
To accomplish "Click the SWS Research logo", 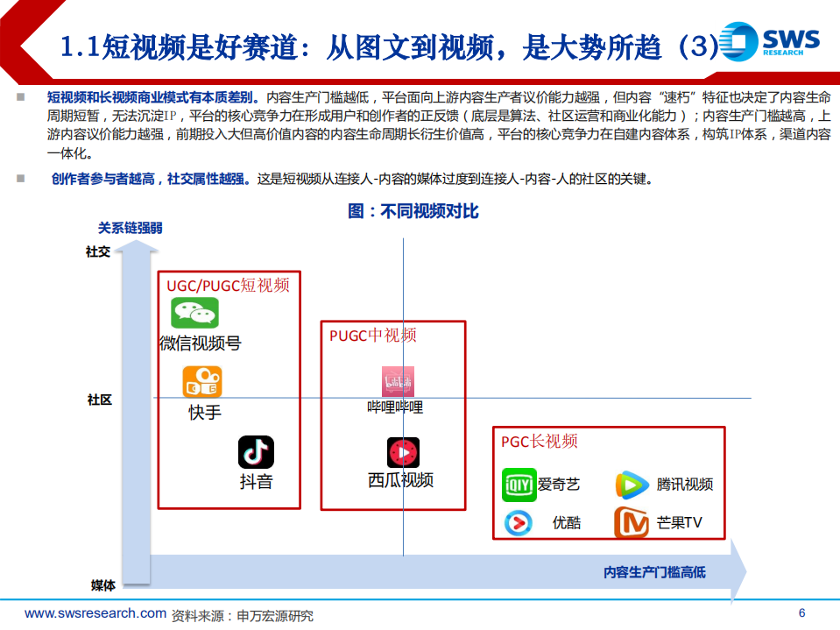I will (776, 41).
